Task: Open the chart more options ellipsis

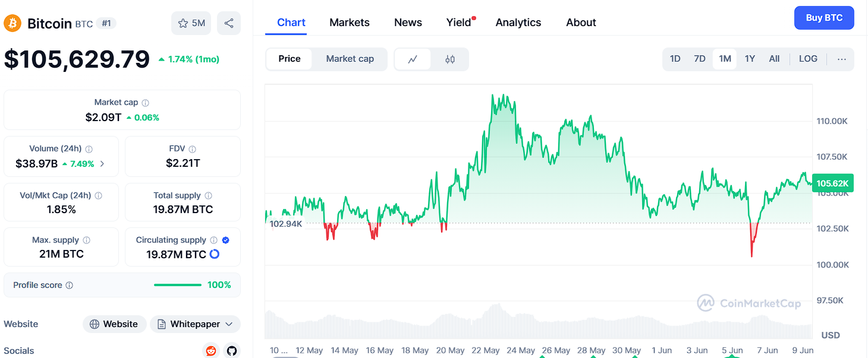Action: pyautogui.click(x=841, y=59)
